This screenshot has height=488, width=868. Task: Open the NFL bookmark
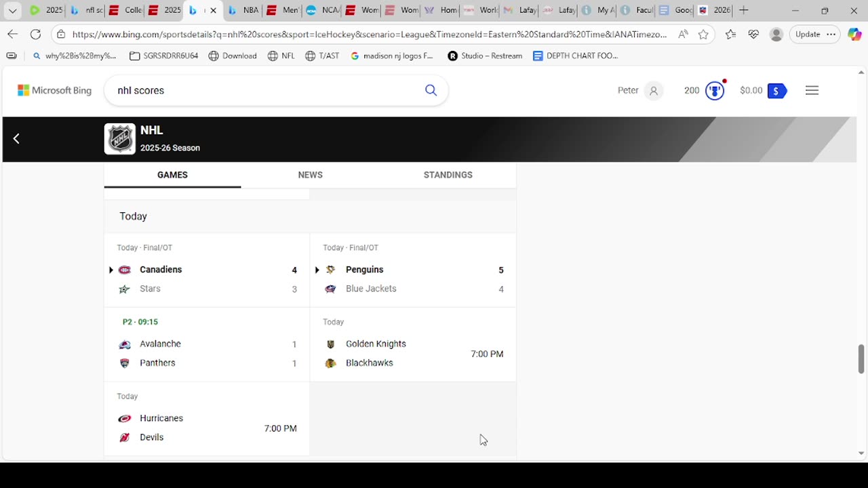281,56
